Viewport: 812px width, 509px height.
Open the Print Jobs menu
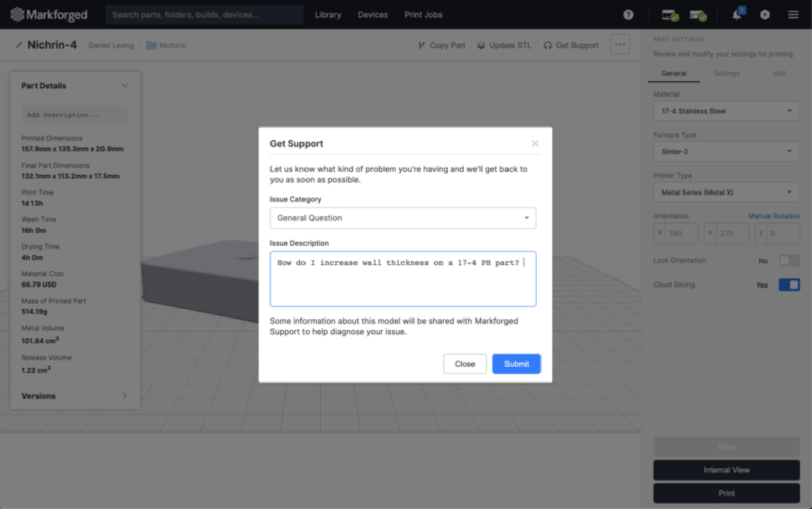[x=423, y=15]
